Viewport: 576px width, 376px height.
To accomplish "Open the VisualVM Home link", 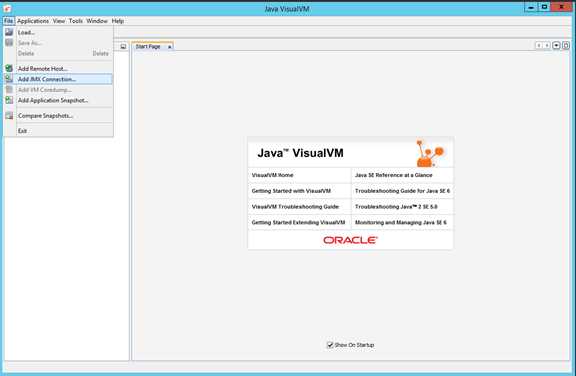I will (x=273, y=175).
